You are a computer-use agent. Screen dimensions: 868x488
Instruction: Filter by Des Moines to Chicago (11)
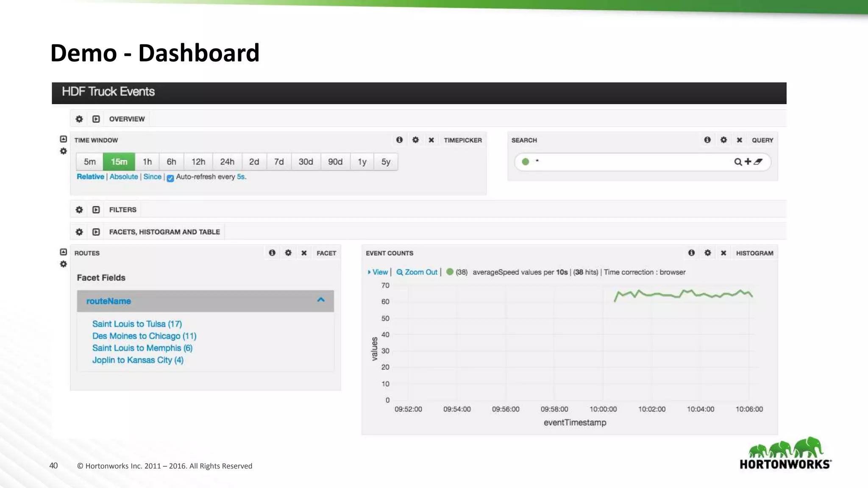pyautogui.click(x=144, y=336)
